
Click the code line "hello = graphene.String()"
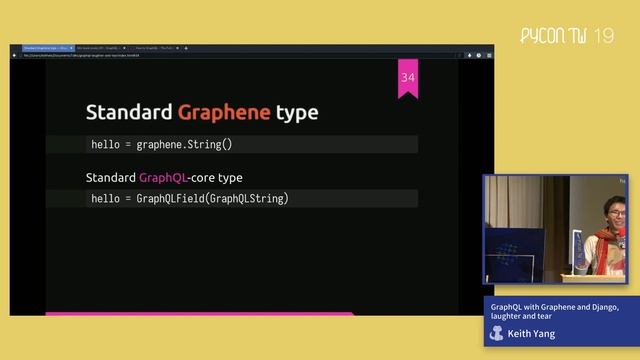[162, 144]
